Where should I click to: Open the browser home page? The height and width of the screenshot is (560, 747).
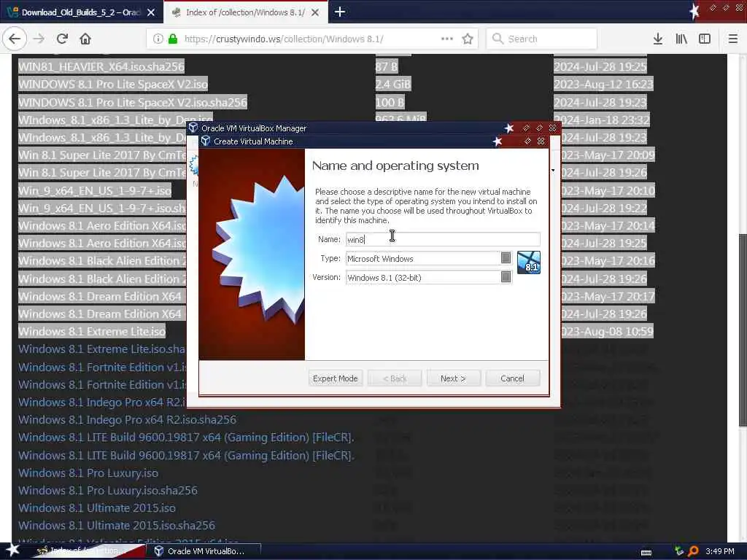tap(85, 39)
